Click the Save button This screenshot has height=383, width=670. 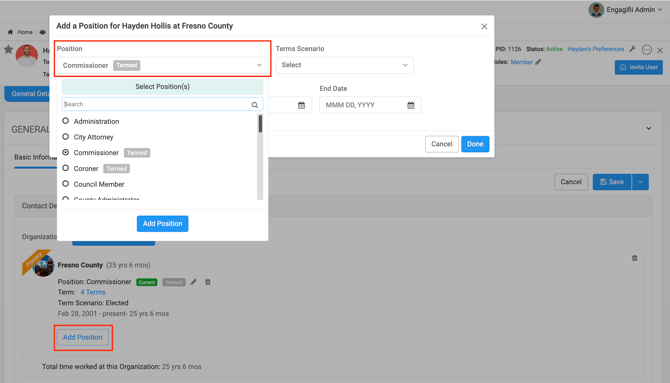[x=612, y=182]
